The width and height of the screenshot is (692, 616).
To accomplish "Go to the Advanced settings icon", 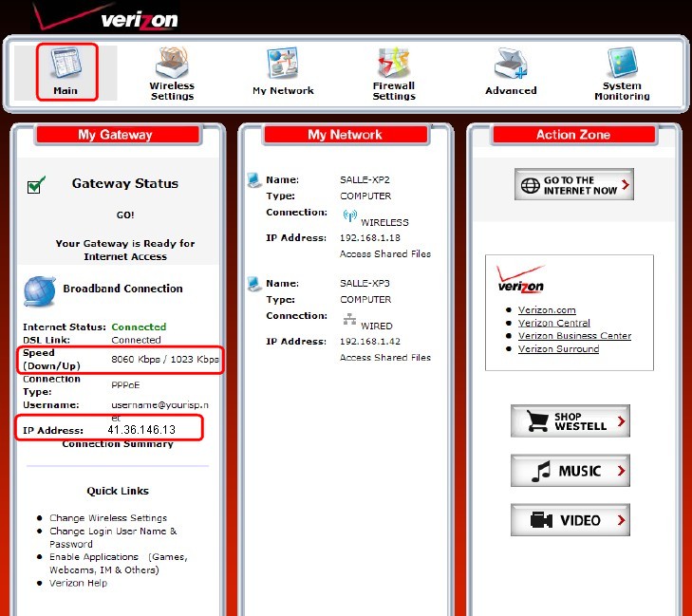I will [x=511, y=63].
